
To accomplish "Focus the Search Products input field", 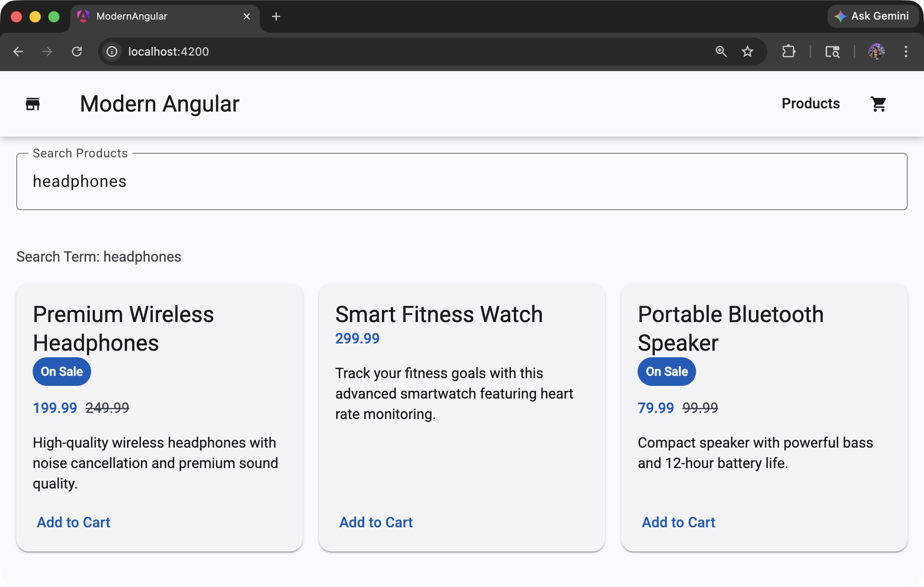I will pyautogui.click(x=462, y=181).
